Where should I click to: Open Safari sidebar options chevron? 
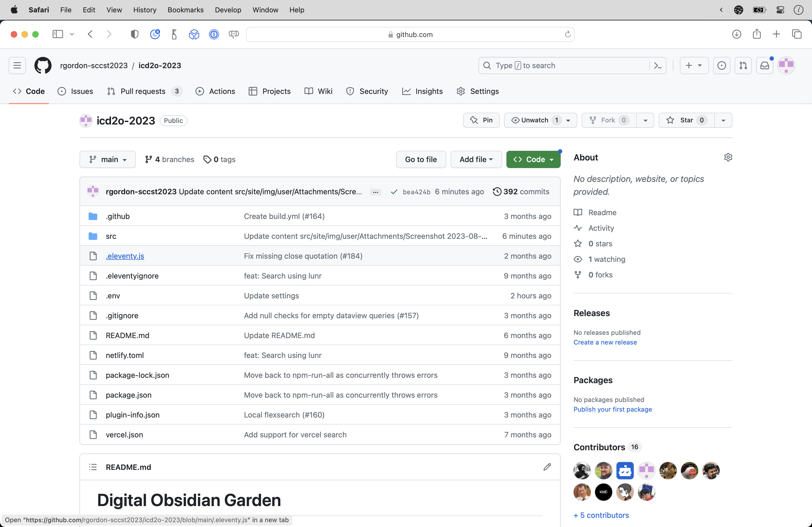72,34
